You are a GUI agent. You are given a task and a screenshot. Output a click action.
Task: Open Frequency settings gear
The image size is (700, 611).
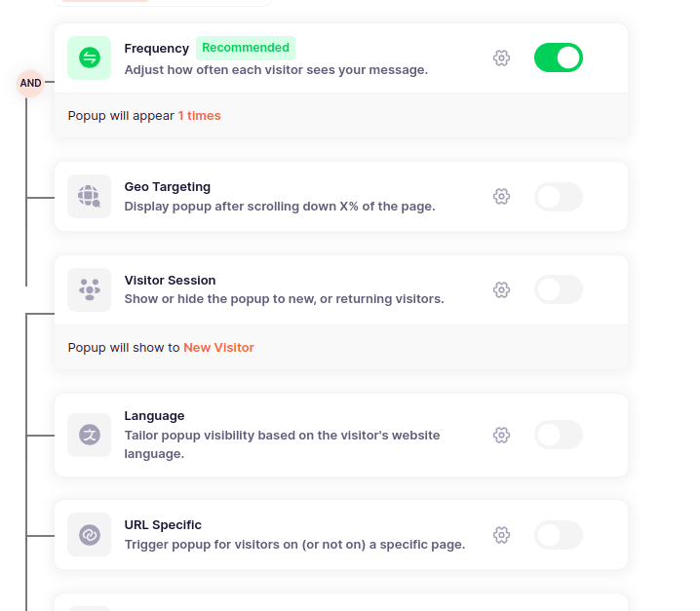pos(501,58)
